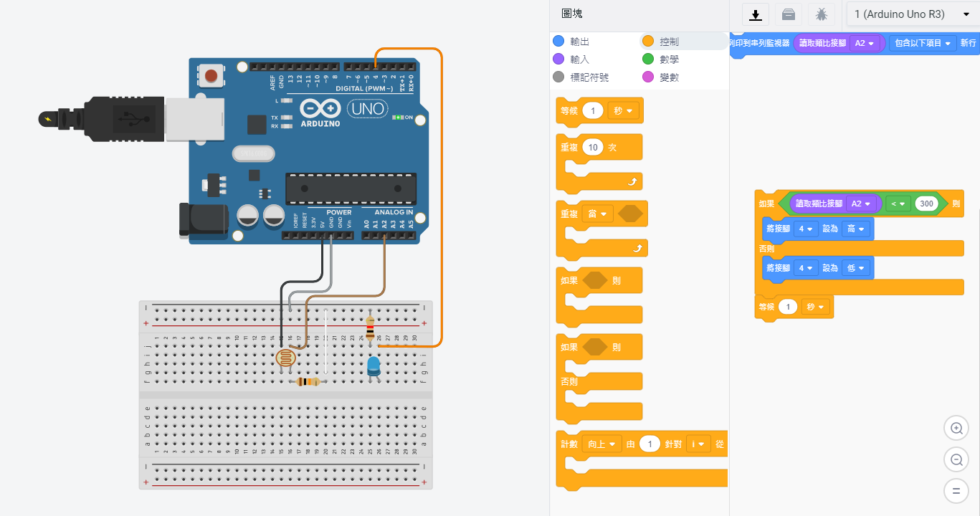Click the debugger bug icon
The height and width of the screenshot is (516, 980).
821,14
